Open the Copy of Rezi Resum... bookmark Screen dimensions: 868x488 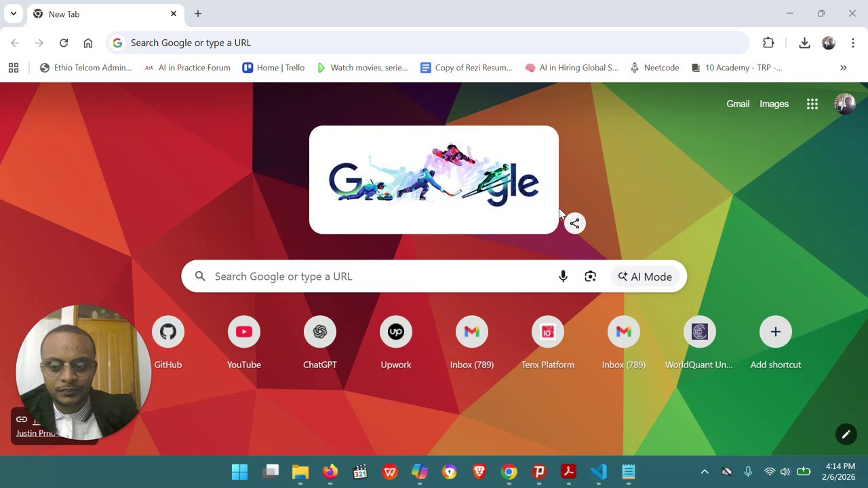[467, 68]
